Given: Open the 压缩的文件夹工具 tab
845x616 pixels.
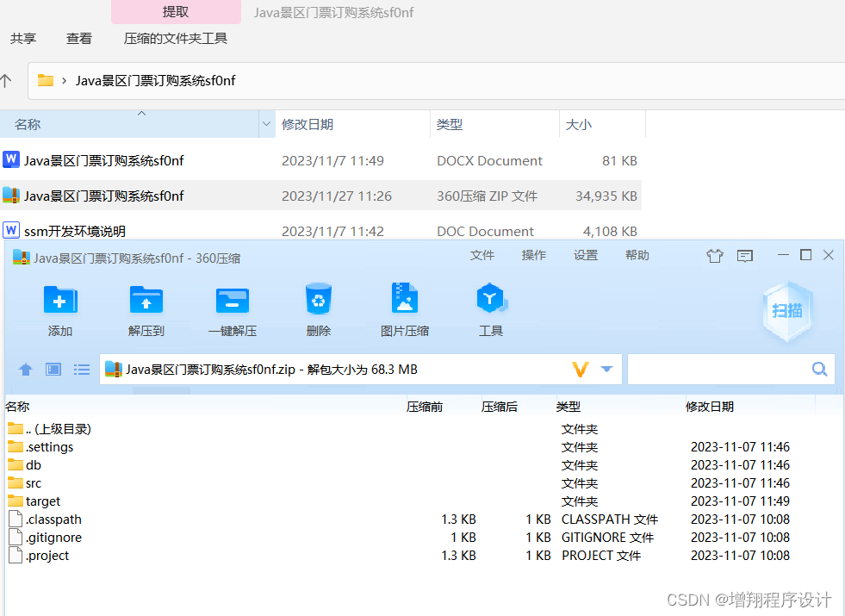Looking at the screenshot, I should pos(175,38).
